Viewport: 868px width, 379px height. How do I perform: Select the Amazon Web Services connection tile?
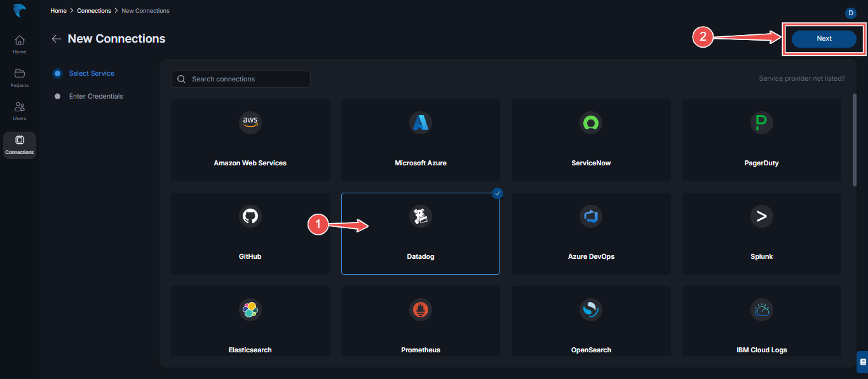[x=250, y=123]
